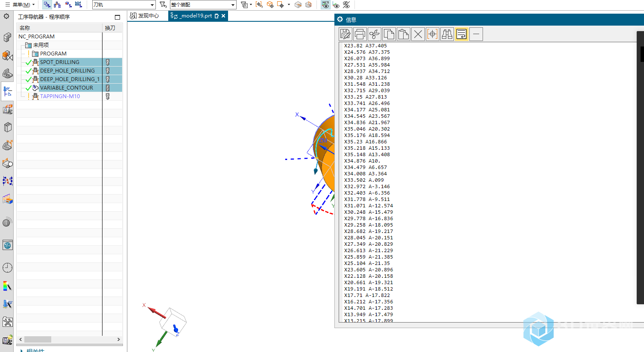Screen dimensions: 644x352
Task: Click the navigator horizontal scrollbar left arrow
Action: tap(20, 340)
